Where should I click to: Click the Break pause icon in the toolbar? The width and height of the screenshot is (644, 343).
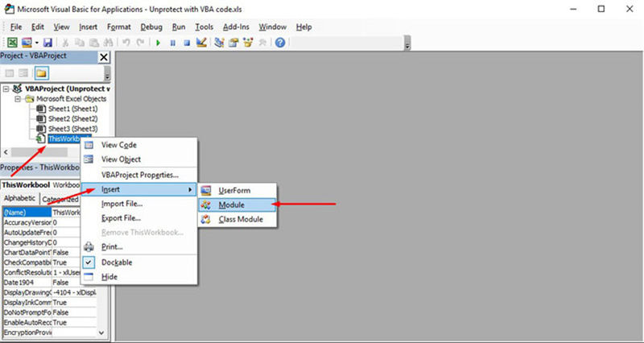click(x=172, y=42)
